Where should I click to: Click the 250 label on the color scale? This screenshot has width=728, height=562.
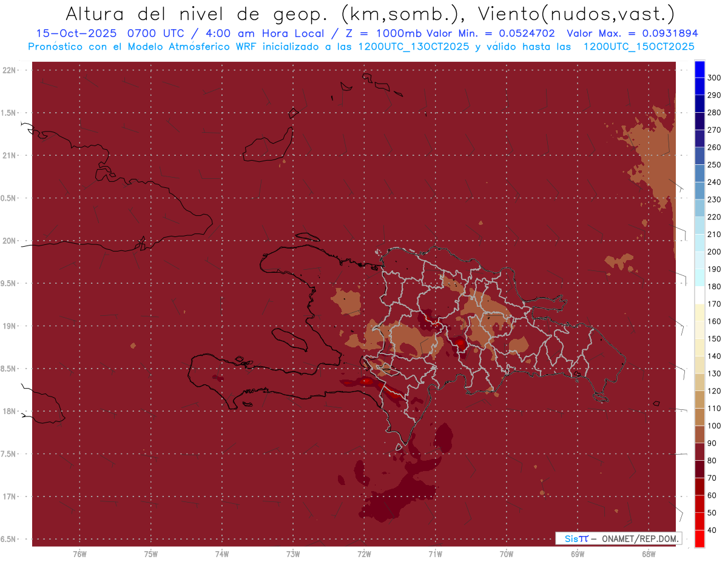coord(714,165)
